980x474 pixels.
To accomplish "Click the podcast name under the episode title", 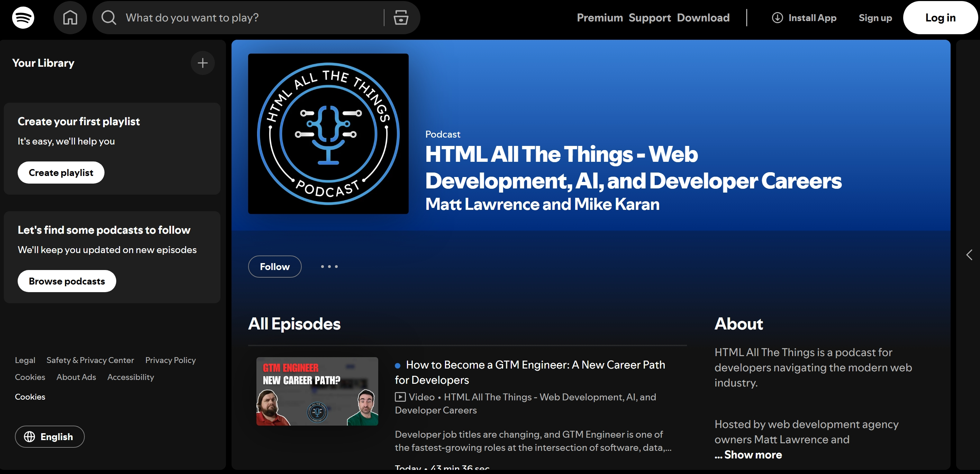I will coord(525,403).
